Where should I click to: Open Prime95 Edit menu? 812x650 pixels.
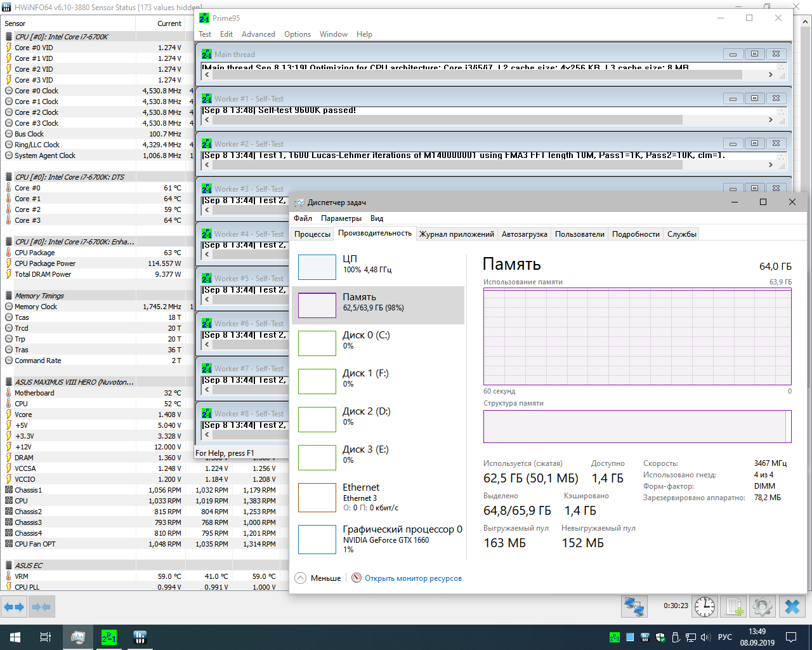[x=226, y=34]
